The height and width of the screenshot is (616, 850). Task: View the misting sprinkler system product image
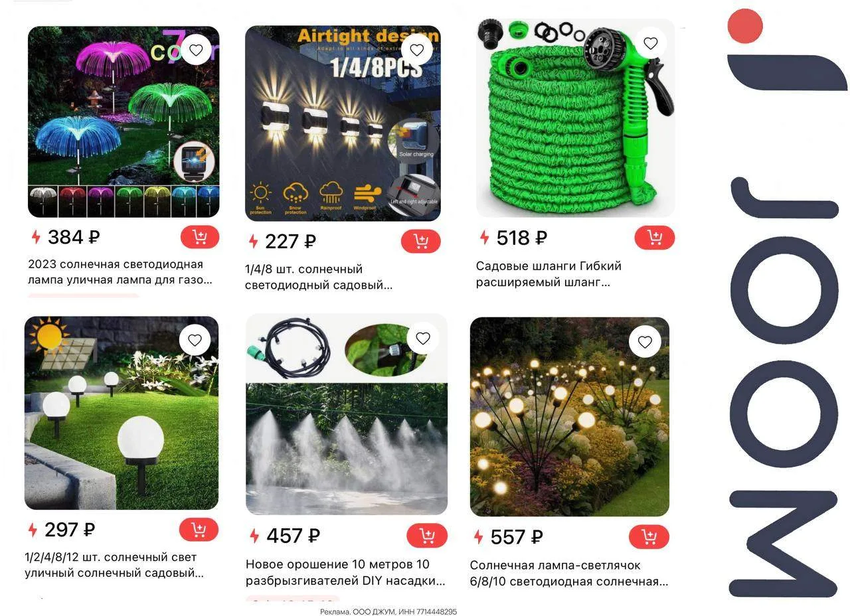click(347, 415)
